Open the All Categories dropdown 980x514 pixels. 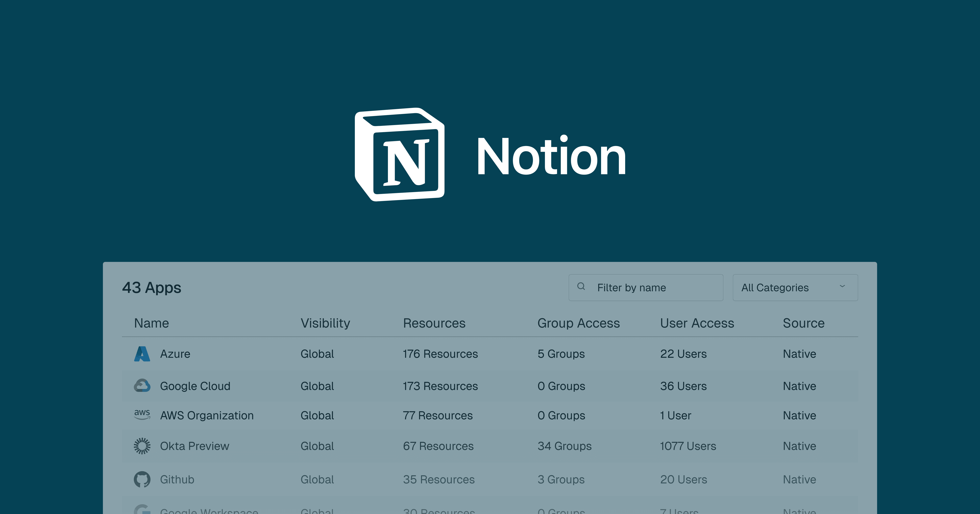click(x=795, y=287)
